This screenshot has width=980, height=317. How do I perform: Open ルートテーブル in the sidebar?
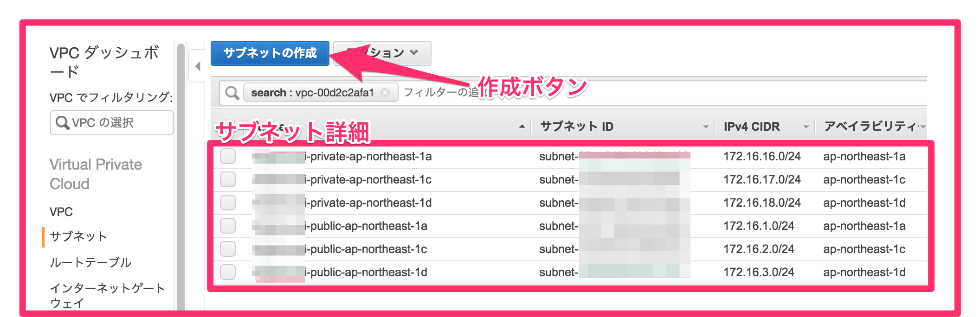(90, 262)
